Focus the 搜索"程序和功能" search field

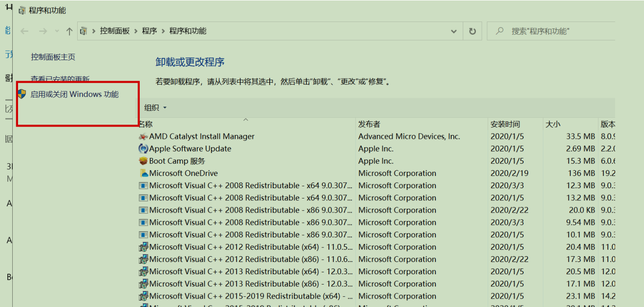click(x=551, y=31)
